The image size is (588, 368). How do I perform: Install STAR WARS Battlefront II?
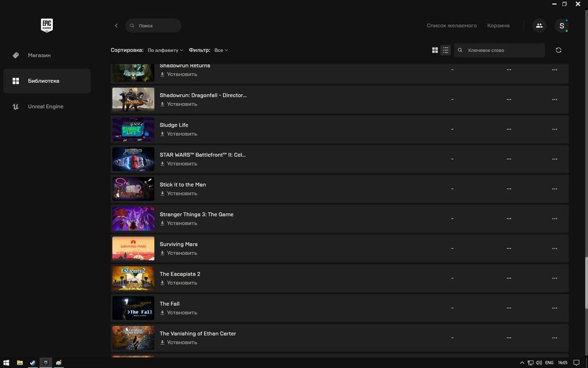pos(179,164)
